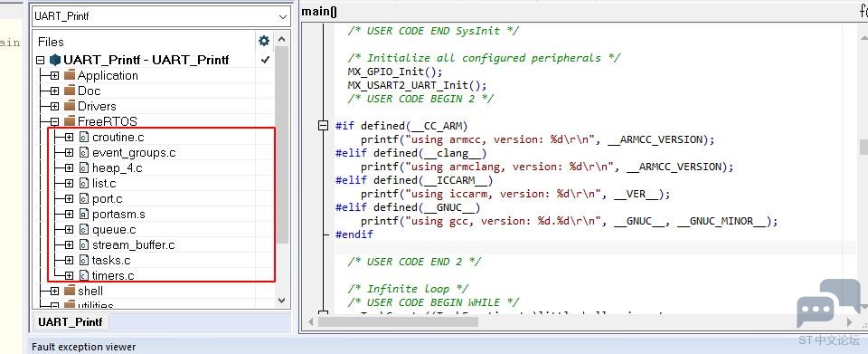Click the editor vertical scrollbar thumb
This screenshot has height=354, width=868.
tap(863, 147)
